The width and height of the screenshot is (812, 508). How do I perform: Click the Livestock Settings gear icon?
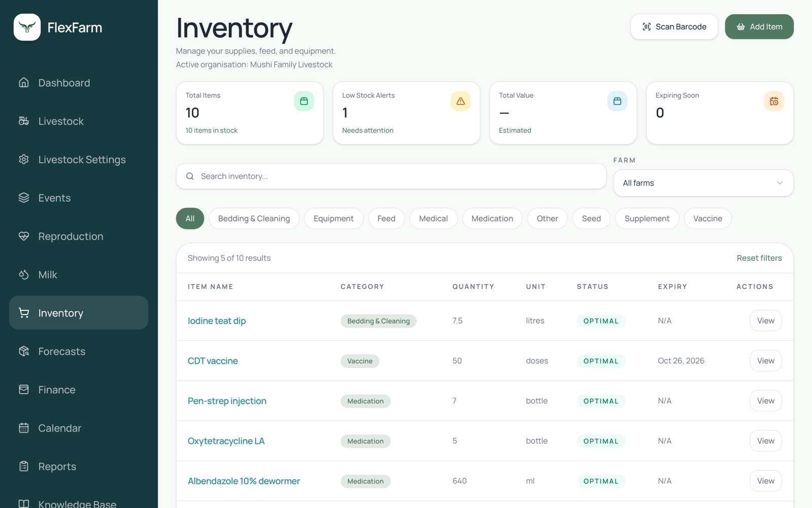24,159
